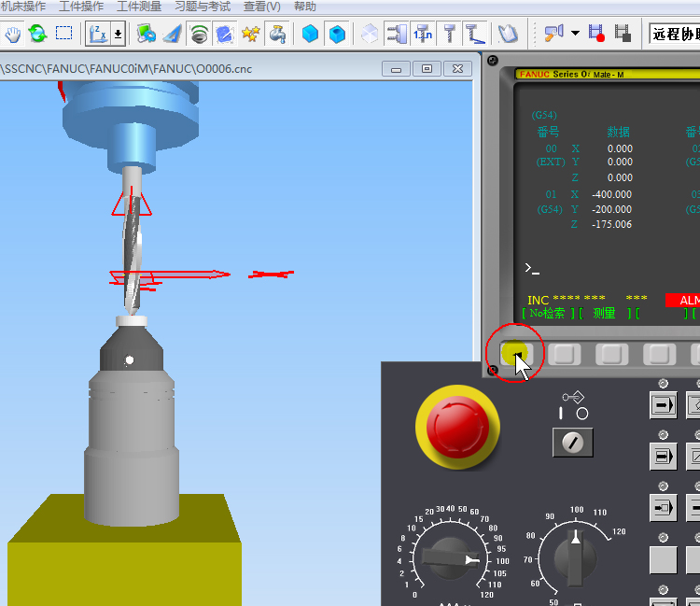Image resolution: width=700 pixels, height=606 pixels.
Task: Click the drill bit in 3D view
Action: click(x=133, y=255)
